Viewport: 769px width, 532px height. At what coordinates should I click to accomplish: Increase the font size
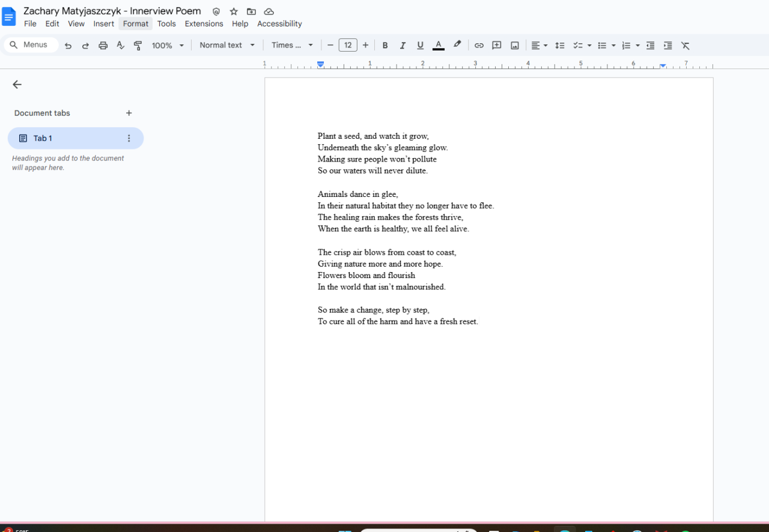click(365, 45)
